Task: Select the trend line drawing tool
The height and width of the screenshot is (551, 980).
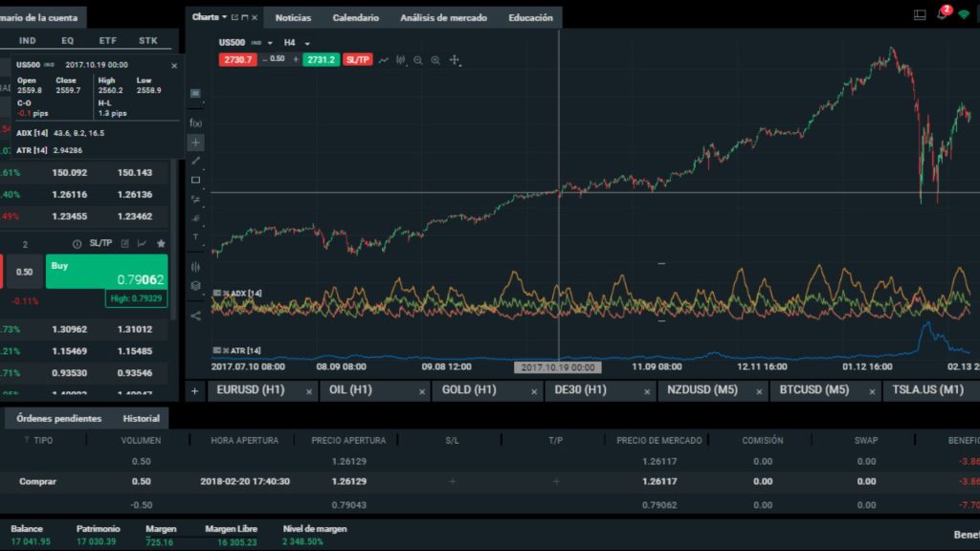Action: 195,161
